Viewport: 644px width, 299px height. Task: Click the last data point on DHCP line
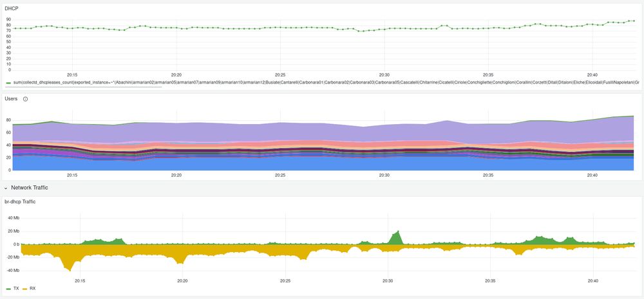[x=634, y=21]
